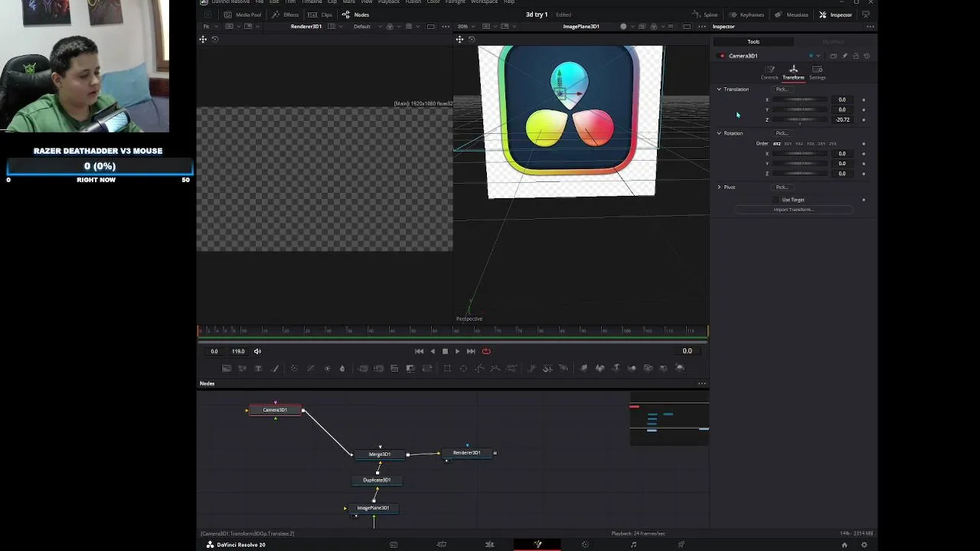This screenshot has width=980, height=551.
Task: Click Translation Pick button
Action: click(x=782, y=90)
